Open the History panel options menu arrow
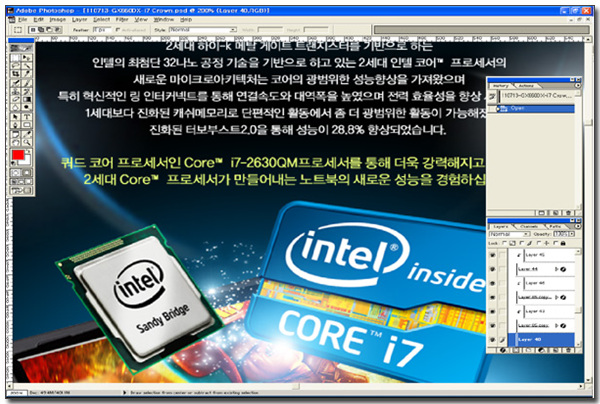 578,86
